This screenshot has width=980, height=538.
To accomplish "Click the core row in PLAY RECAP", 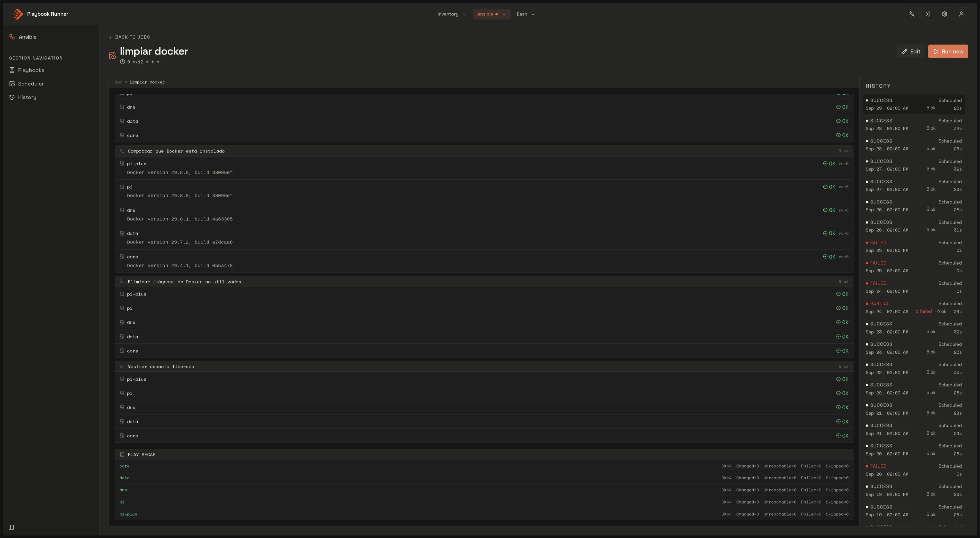I will coord(484,466).
